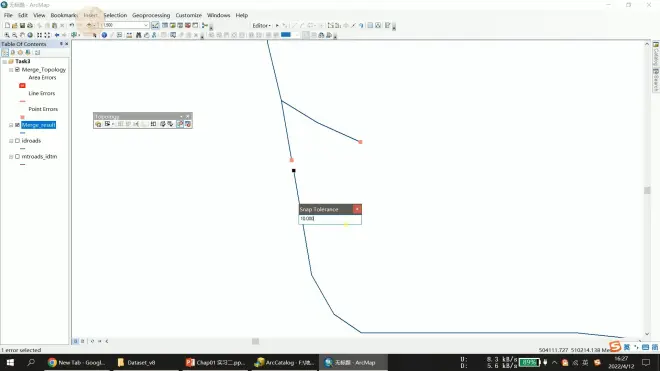The height and width of the screenshot is (371, 660).
Task: Open Topology toolbar options dropdown
Action: coord(181,116)
